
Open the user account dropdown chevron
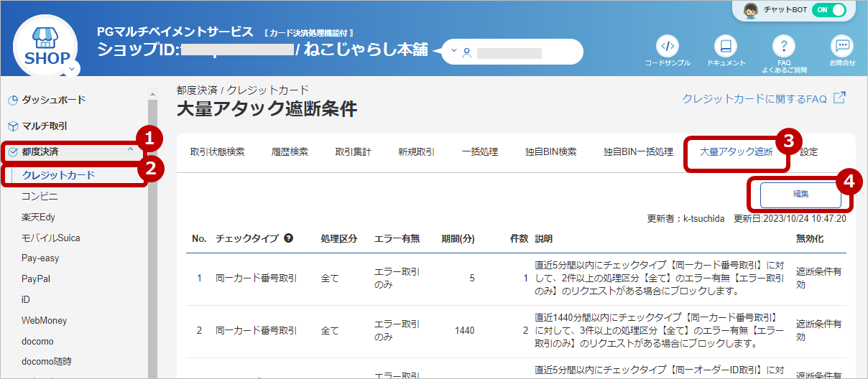[x=454, y=52]
